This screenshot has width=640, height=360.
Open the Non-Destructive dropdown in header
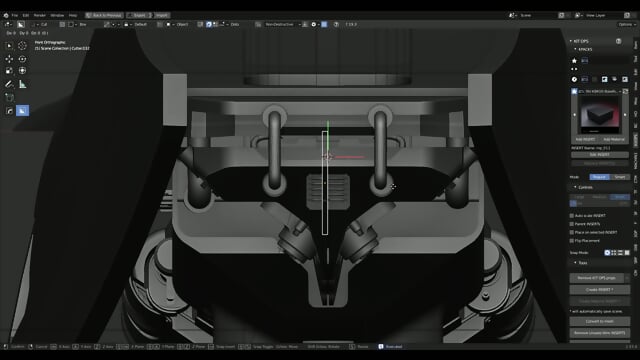(x=282, y=24)
